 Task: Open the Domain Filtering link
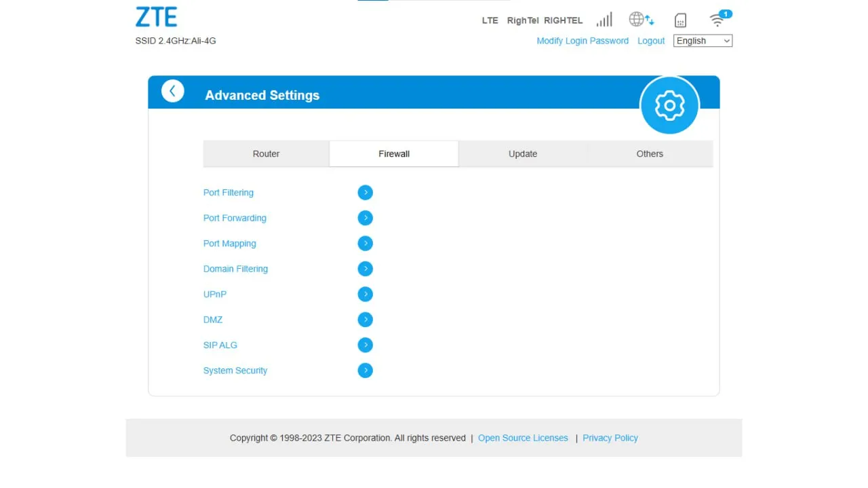pyautogui.click(x=235, y=269)
